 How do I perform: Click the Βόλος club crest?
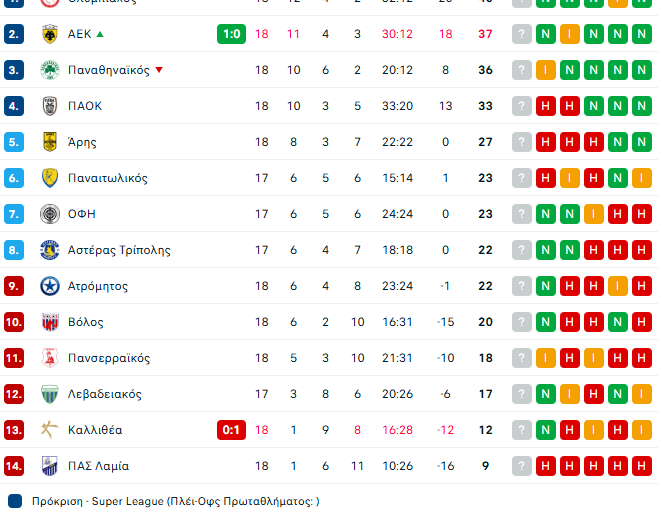(49, 322)
